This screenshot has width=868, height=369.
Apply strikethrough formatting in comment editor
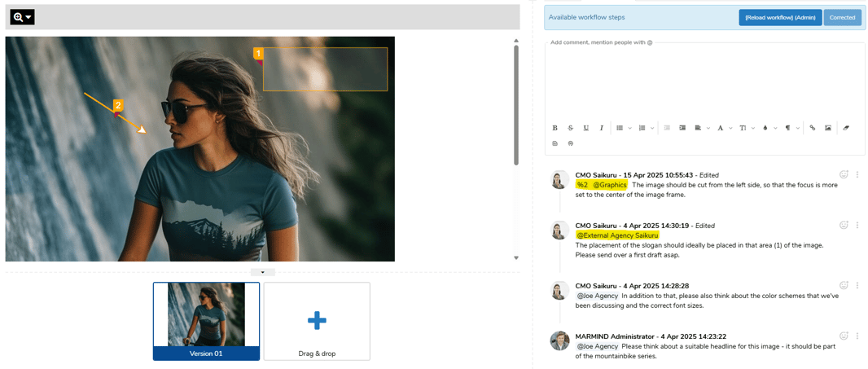point(570,128)
